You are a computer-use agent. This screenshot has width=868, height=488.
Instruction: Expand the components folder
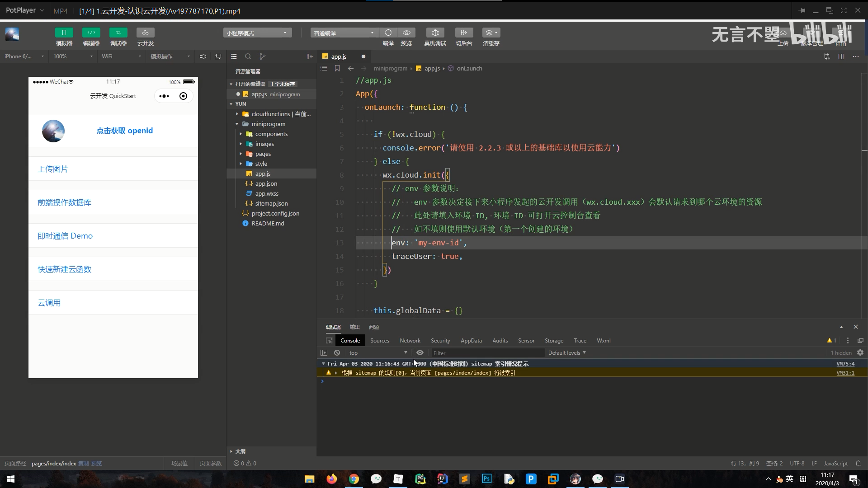pyautogui.click(x=271, y=134)
